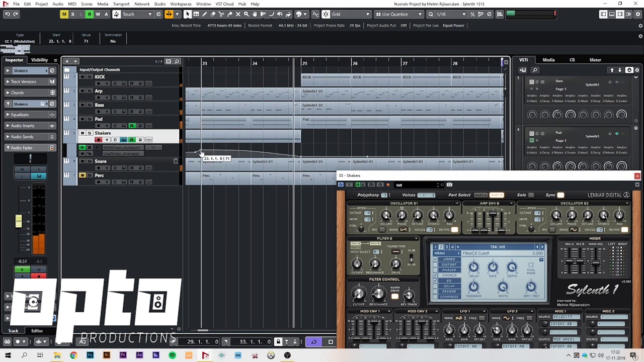
Task: Click the redo arrow icon
Action: click(16, 14)
